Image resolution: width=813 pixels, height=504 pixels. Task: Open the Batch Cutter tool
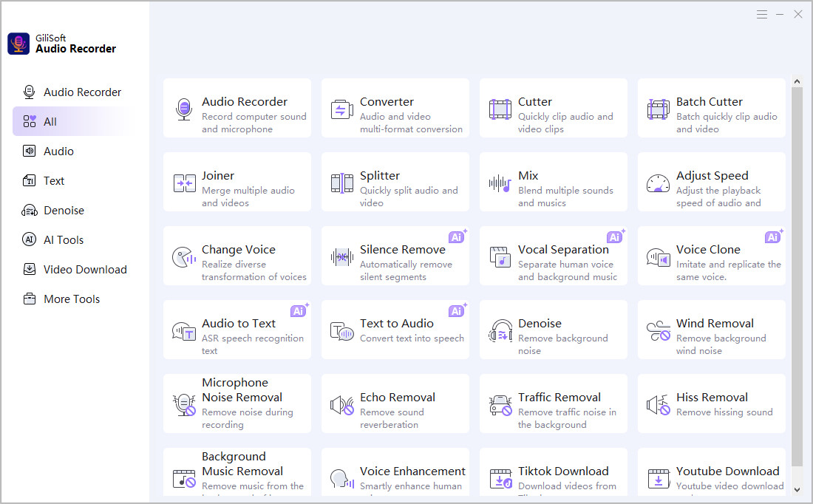coord(711,108)
